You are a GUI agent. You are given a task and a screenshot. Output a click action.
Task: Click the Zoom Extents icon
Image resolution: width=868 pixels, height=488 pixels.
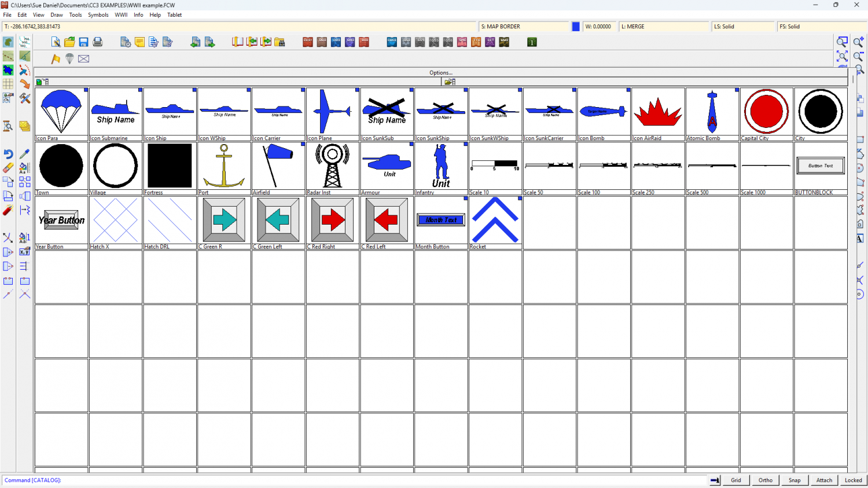[842, 56]
